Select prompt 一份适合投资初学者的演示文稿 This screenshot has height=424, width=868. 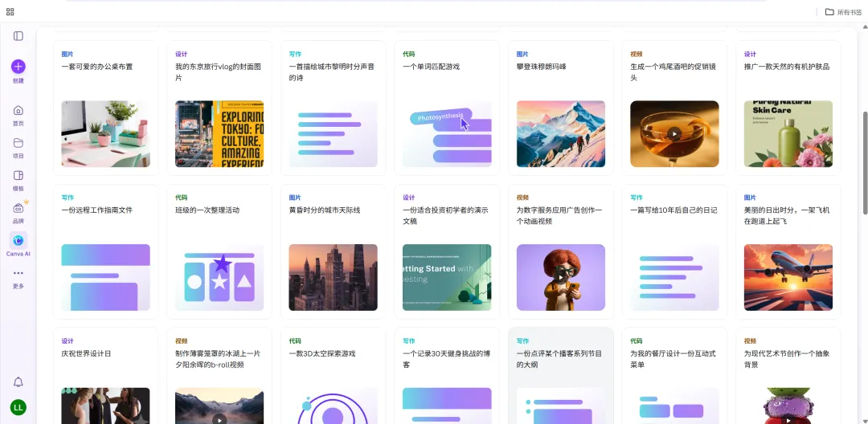pos(445,215)
